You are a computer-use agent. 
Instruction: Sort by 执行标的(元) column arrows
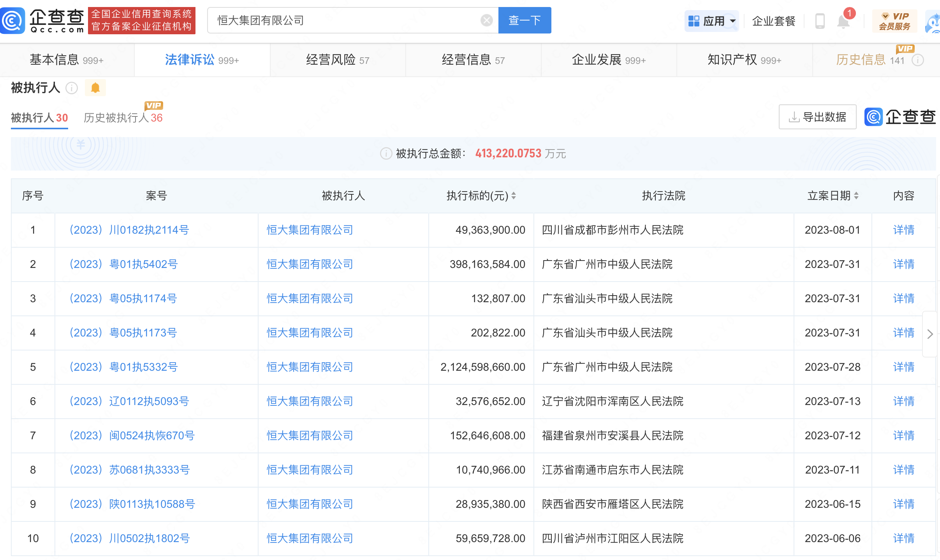pyautogui.click(x=514, y=195)
